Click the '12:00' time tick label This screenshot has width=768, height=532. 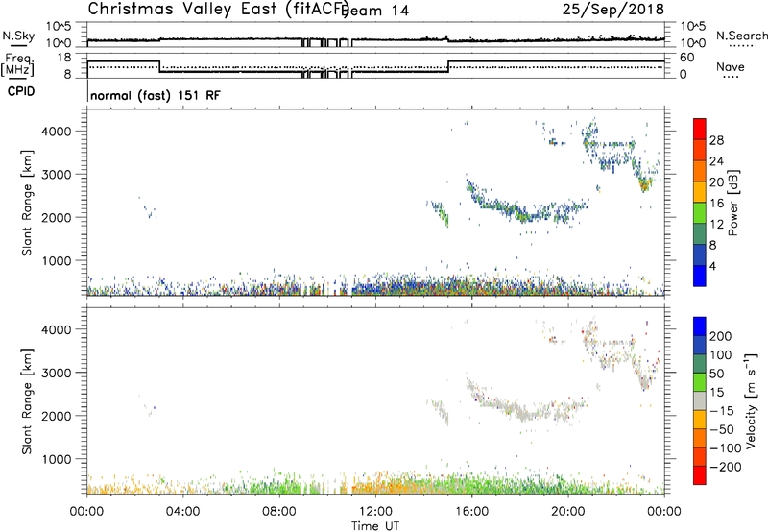coord(375,512)
